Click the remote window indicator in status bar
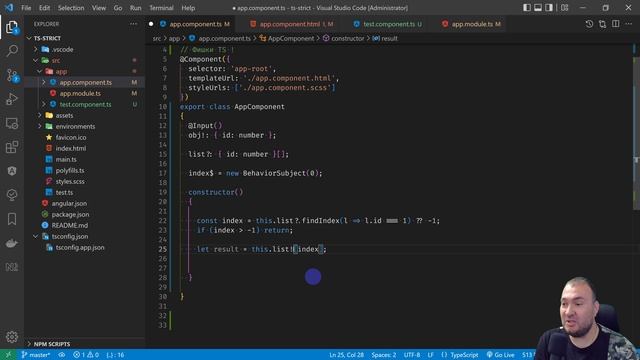The width and height of the screenshot is (640, 360). (x=8, y=355)
